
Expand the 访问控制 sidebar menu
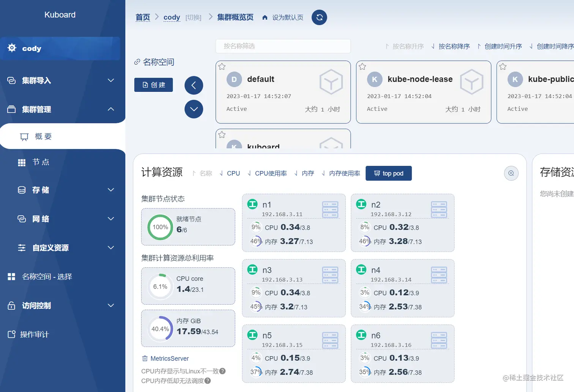63,305
